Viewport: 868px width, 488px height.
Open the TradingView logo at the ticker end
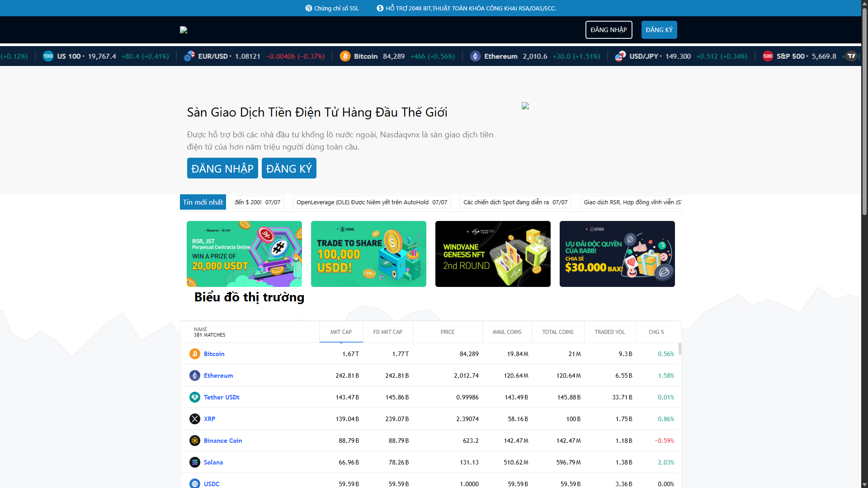852,56
